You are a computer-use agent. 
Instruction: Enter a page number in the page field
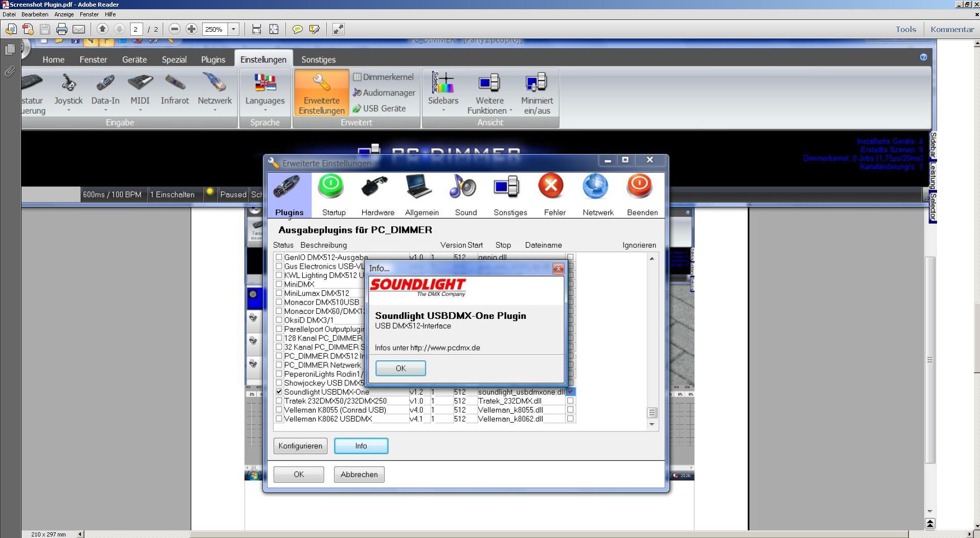[x=136, y=29]
